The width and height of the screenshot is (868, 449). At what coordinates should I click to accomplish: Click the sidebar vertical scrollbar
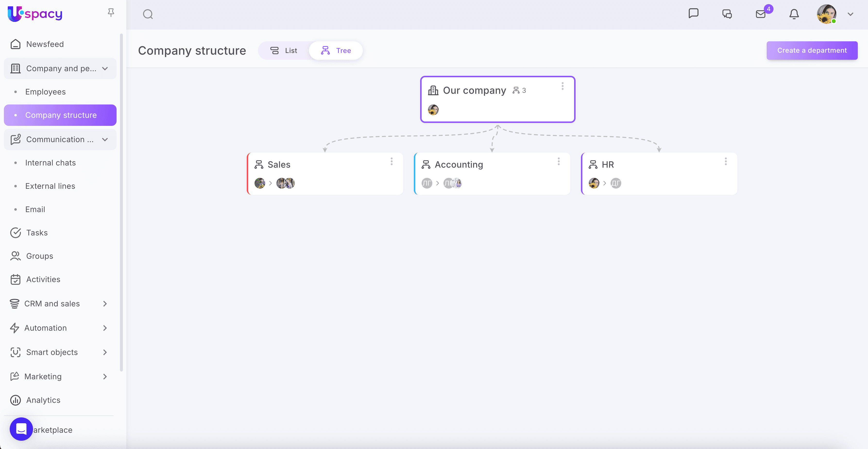(121, 202)
